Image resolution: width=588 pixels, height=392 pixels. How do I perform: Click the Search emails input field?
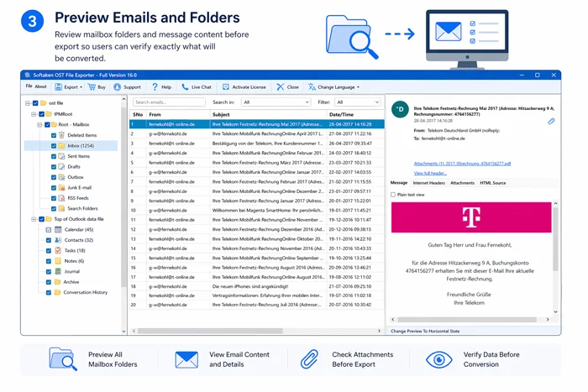coord(169,102)
